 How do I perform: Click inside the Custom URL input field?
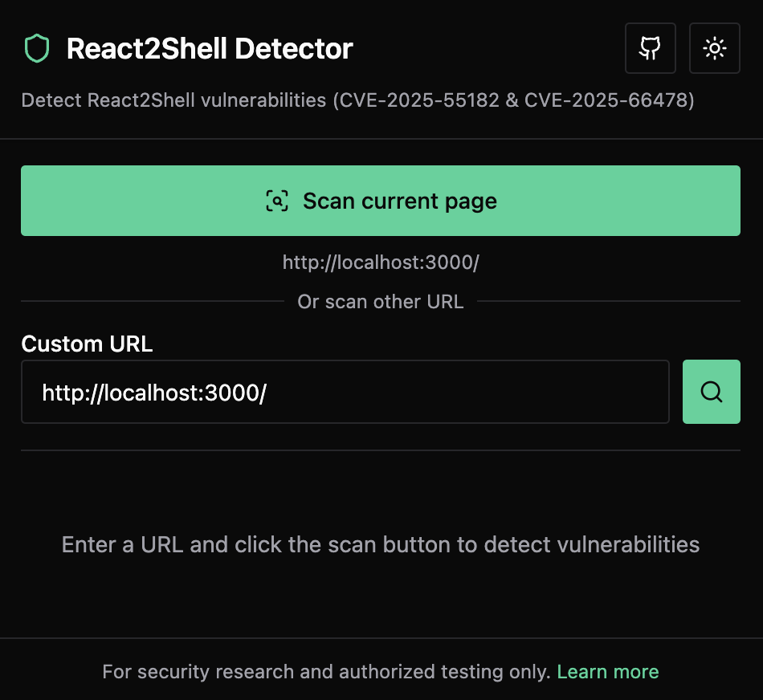point(345,392)
